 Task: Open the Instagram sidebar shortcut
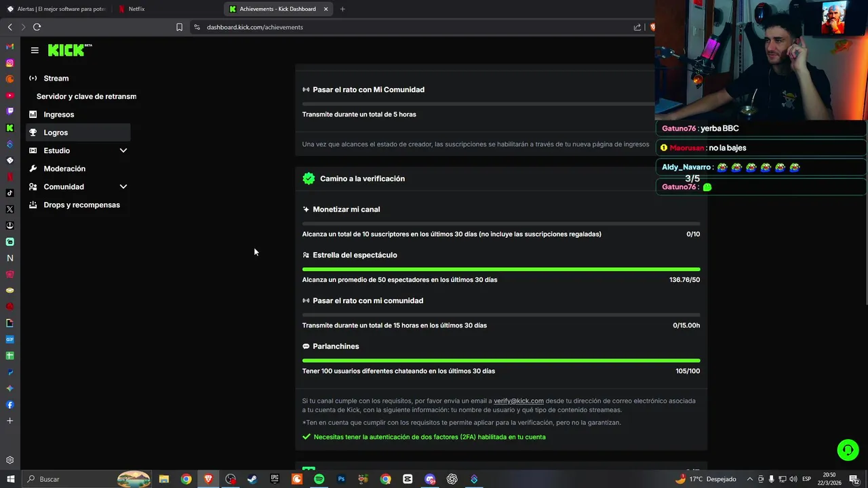(9, 63)
